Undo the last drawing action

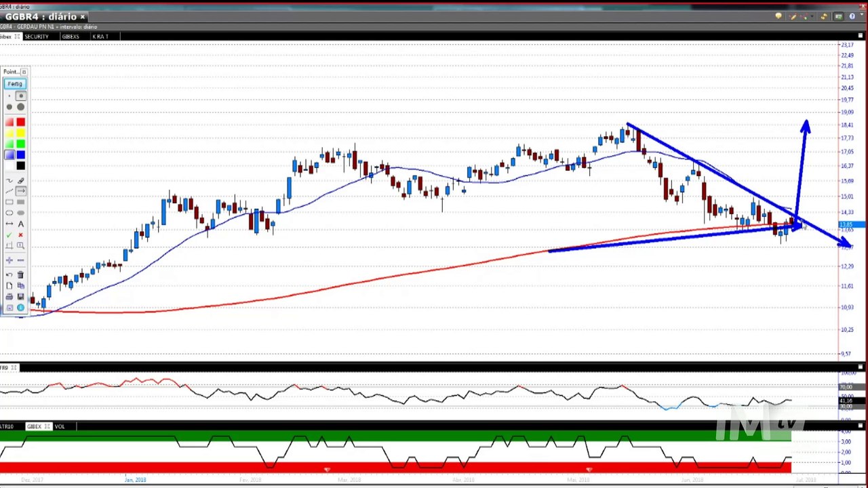click(x=9, y=274)
